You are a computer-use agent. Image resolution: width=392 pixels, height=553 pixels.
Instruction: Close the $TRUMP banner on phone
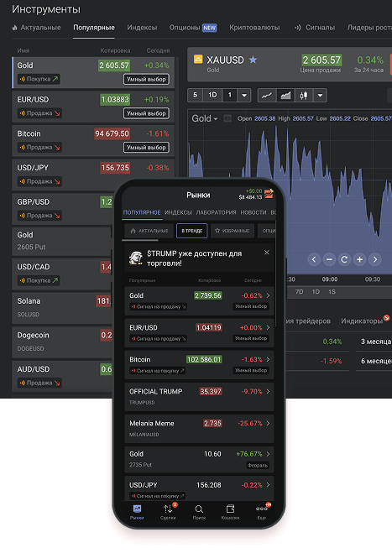pos(267,253)
